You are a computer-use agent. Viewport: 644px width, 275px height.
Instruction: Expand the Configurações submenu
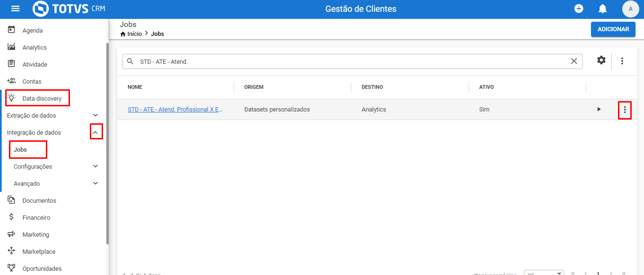pos(96,166)
